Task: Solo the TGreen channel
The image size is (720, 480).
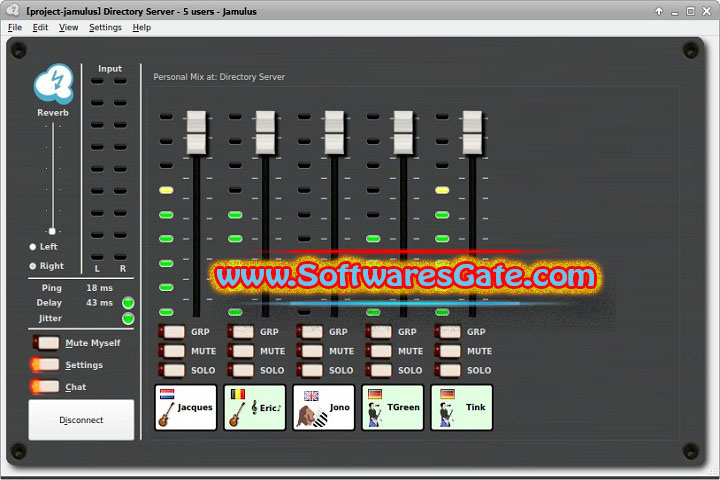Action: click(x=378, y=370)
